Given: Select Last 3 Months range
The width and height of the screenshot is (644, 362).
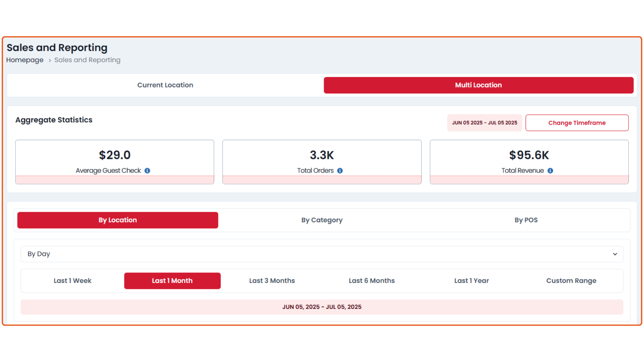Looking at the screenshot, I should pos(272,281).
